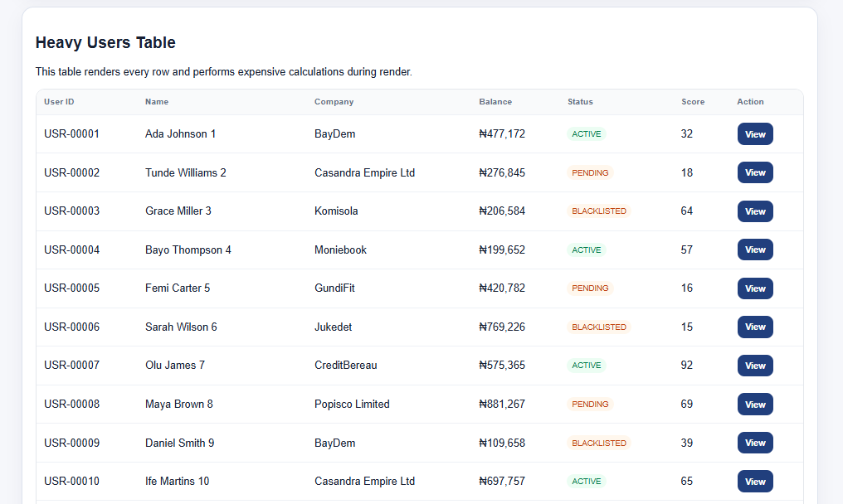Click View for Daniel Smith 9

(x=755, y=443)
